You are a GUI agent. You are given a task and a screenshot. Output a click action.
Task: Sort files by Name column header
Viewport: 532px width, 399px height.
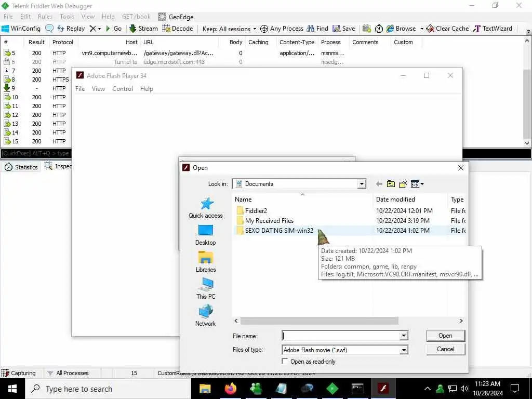tap(303, 199)
